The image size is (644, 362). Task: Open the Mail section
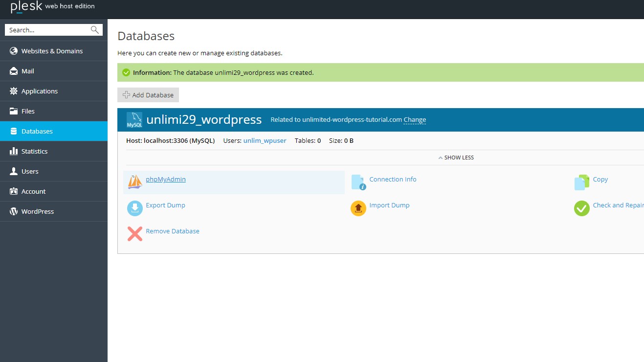pyautogui.click(x=28, y=70)
